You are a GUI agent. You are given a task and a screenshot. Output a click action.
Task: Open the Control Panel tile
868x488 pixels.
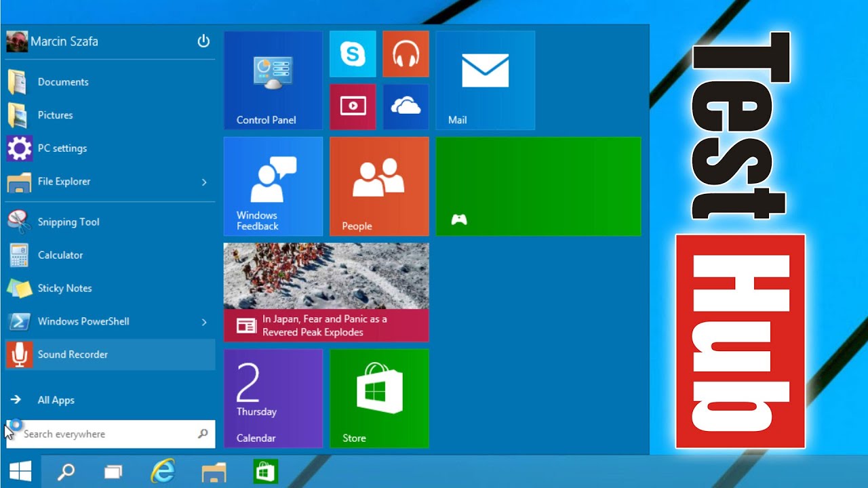click(273, 81)
